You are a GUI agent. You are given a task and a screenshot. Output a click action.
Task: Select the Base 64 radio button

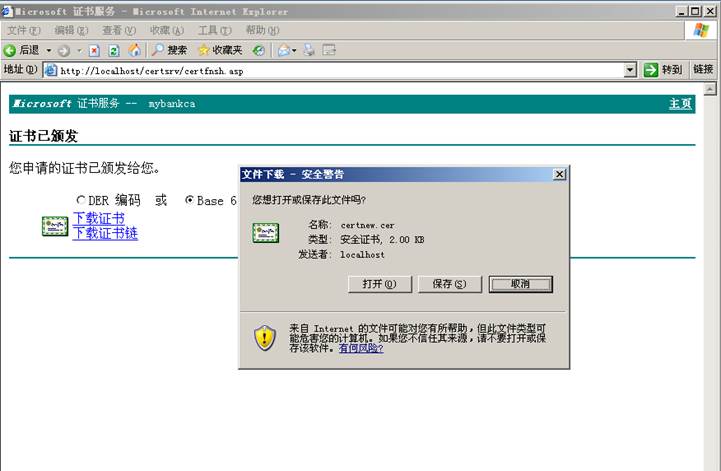[189, 200]
